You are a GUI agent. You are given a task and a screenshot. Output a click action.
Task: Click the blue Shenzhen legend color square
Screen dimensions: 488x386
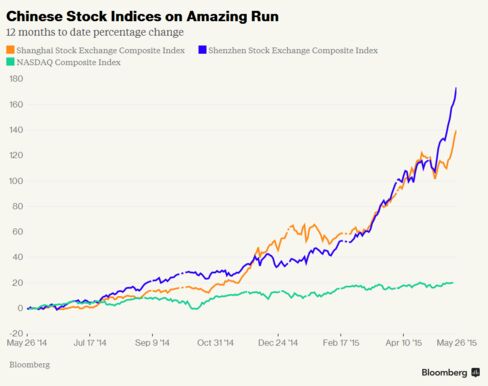[202, 50]
